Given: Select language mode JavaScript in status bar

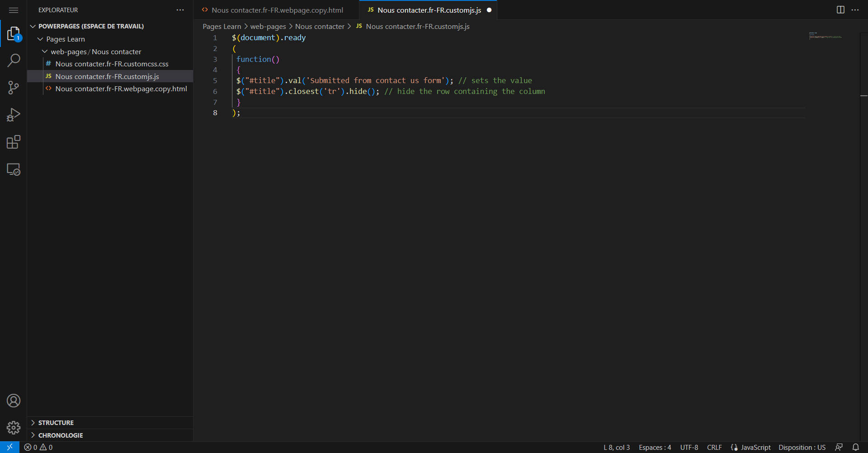Looking at the screenshot, I should [755, 447].
